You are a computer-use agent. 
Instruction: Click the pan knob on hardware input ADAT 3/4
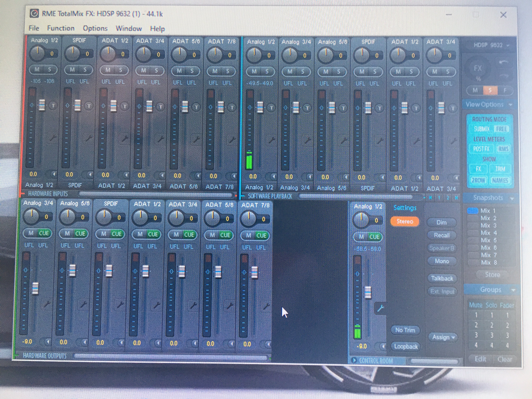[144, 54]
